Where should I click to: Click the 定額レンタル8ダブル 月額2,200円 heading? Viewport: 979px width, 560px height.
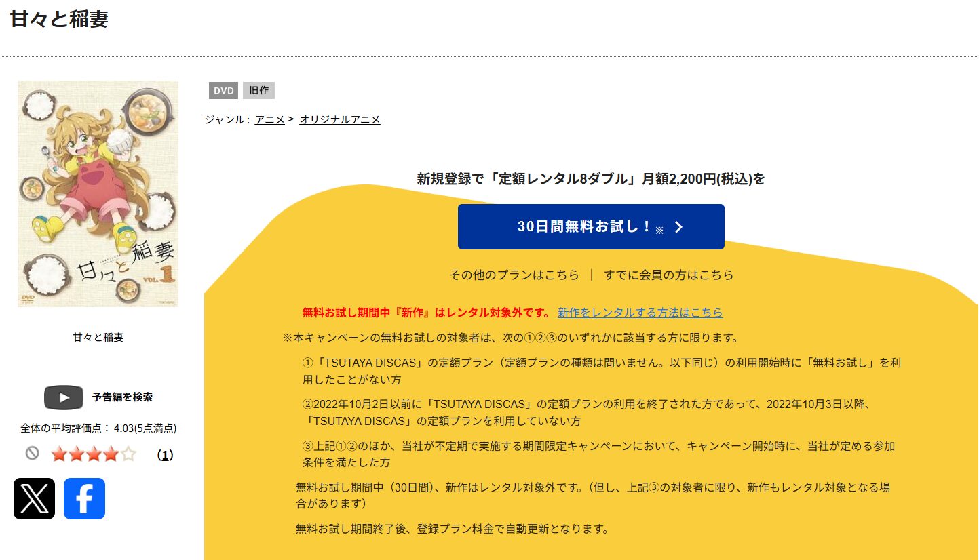591,179
